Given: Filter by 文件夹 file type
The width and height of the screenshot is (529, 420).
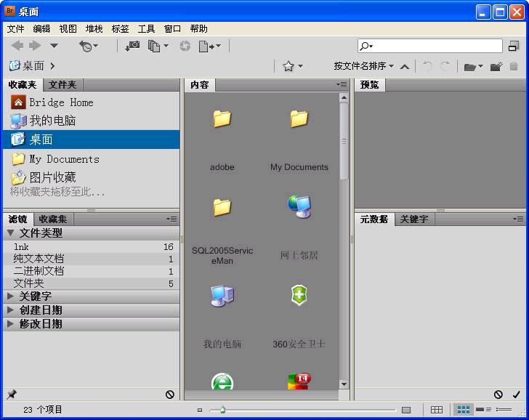Looking at the screenshot, I should pyautogui.click(x=28, y=283).
